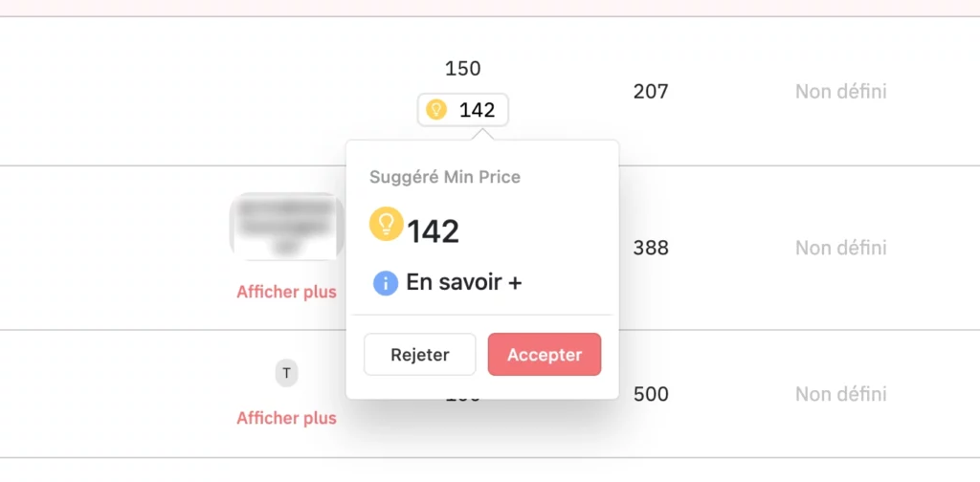Click "Afficher plus" below the blurred thumbnail

(286, 292)
